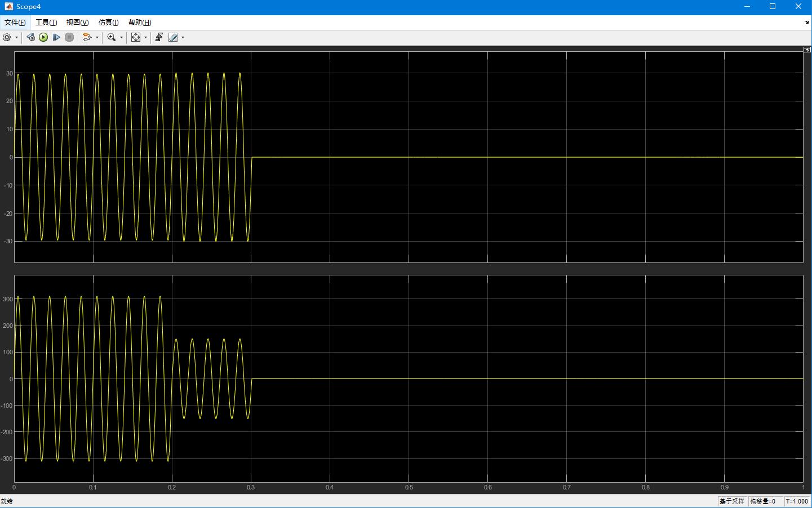Expand the scale axes dropdown arrow

(x=145, y=38)
